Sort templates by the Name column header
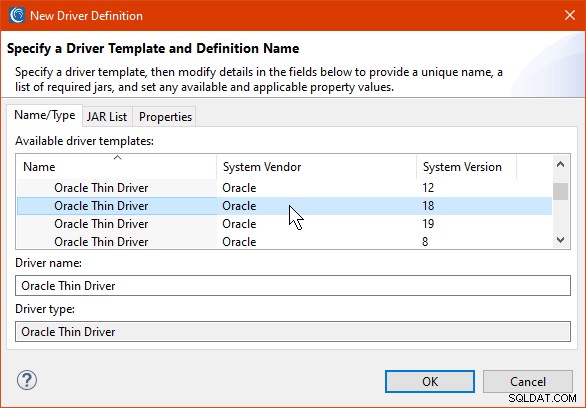The image size is (586, 408). 117,167
